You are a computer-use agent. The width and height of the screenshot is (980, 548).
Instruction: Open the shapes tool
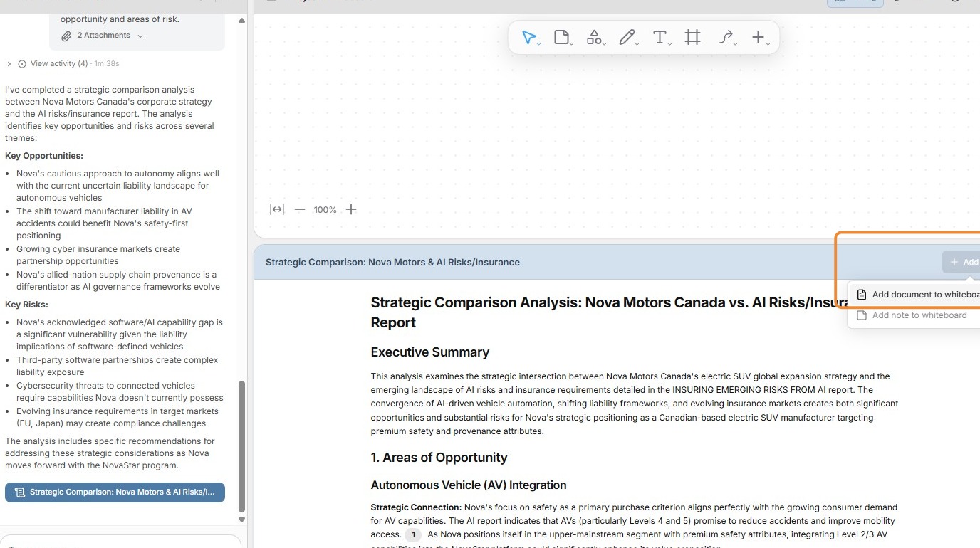click(594, 38)
